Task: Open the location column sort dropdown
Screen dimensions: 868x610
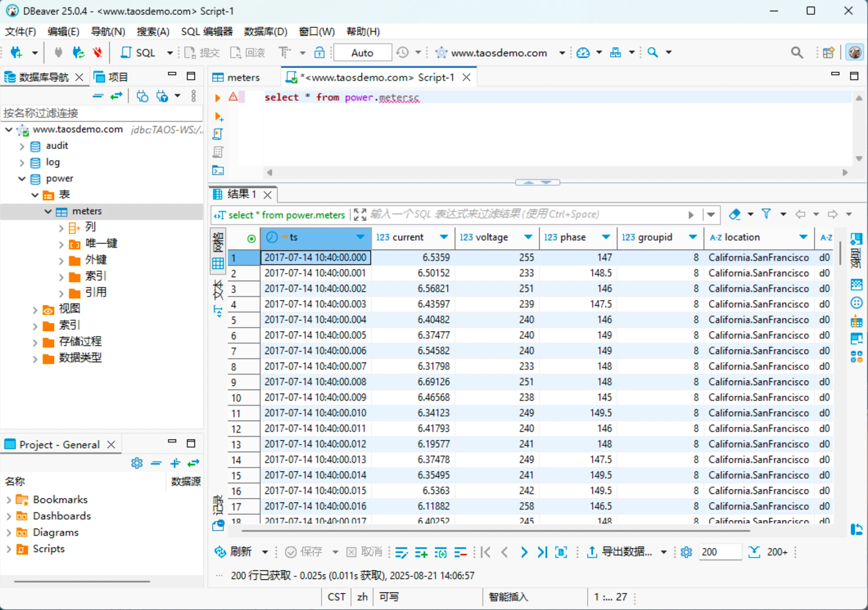Action: click(804, 238)
